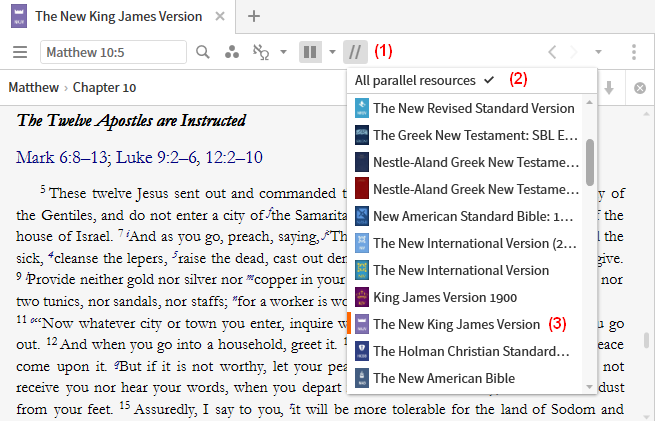Open the Mark 6:8–13 cross reference
The width and height of the screenshot is (655, 421).
62,157
